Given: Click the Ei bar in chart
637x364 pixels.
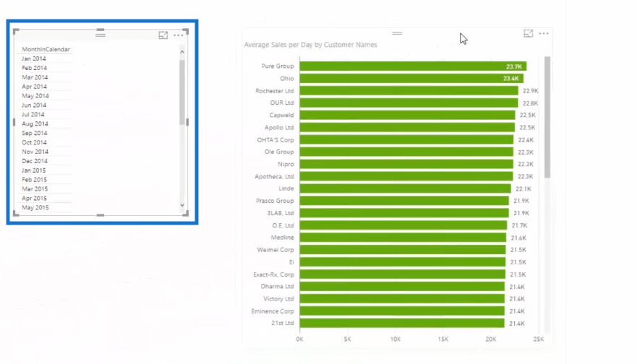Looking at the screenshot, I should (403, 261).
